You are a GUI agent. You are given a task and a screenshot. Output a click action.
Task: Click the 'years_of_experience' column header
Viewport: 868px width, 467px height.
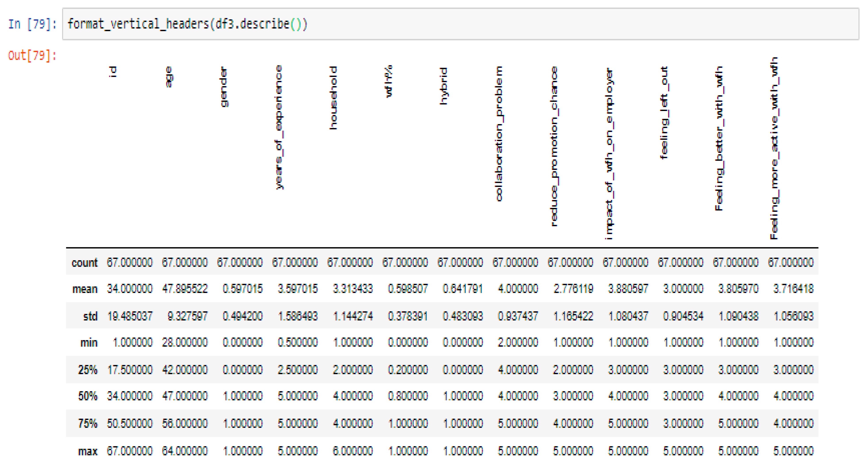279,127
